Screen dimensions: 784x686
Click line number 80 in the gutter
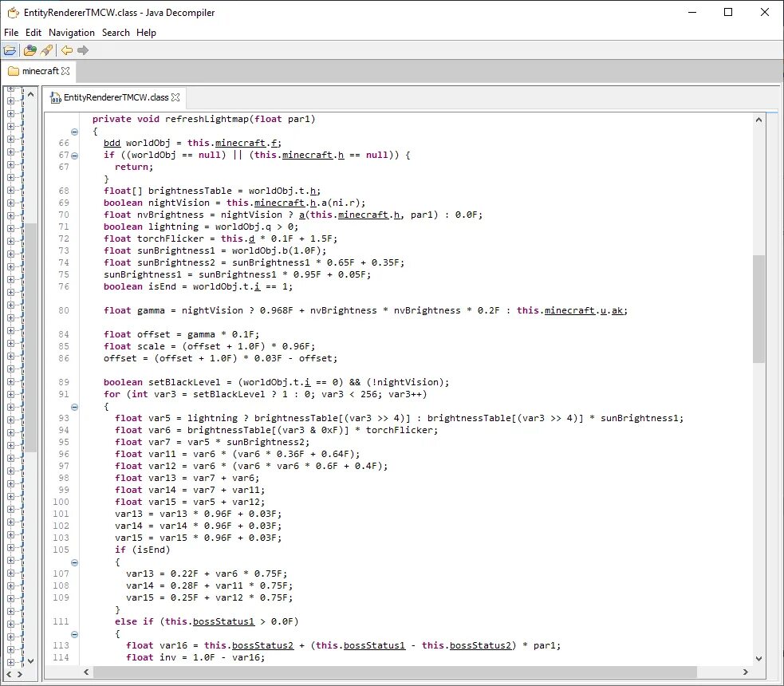click(64, 310)
